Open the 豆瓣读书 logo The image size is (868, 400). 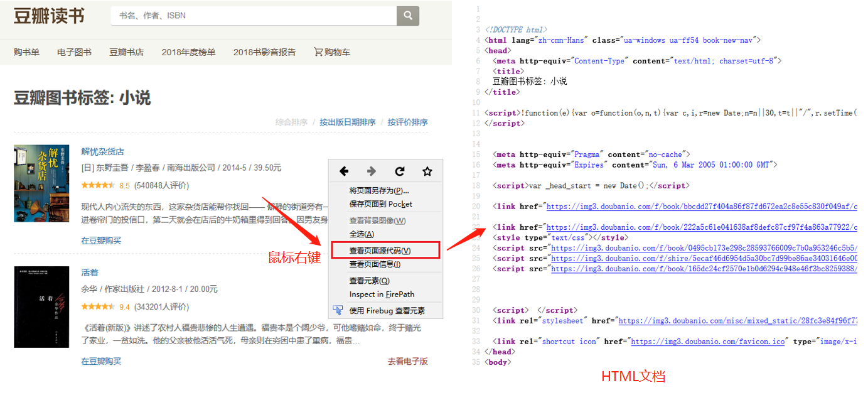point(49,16)
